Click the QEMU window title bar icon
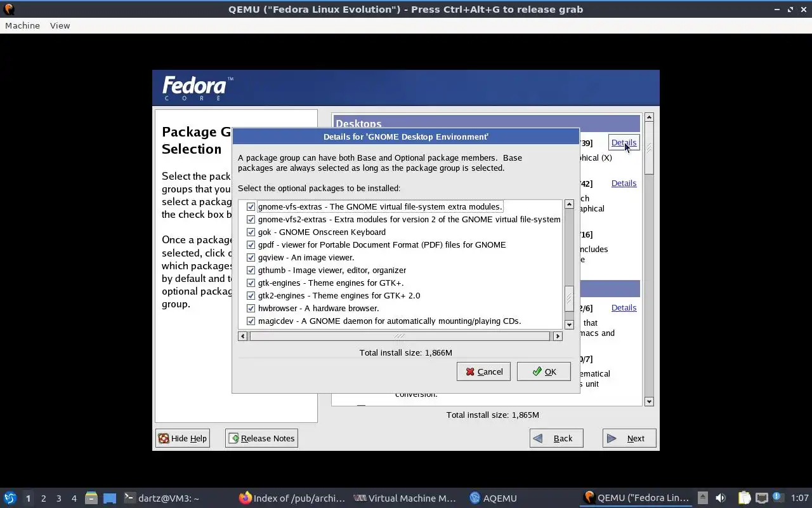The width and height of the screenshot is (812, 508). tap(8, 9)
